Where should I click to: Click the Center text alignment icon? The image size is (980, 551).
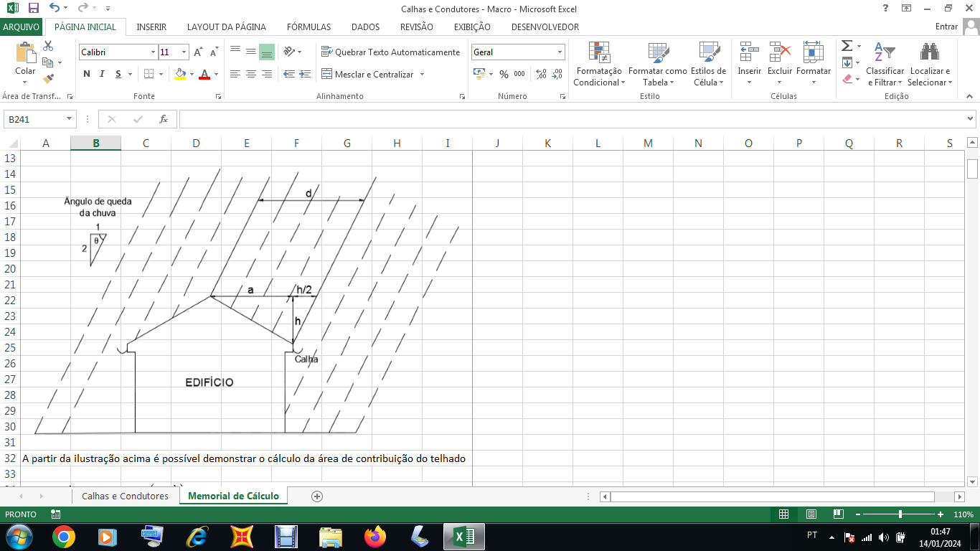pyautogui.click(x=250, y=74)
